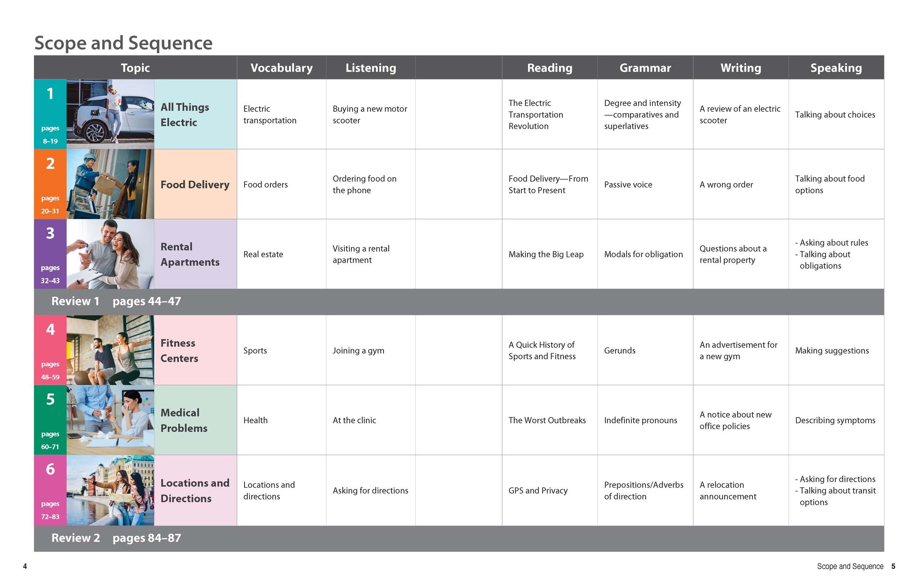Click the food delivery photo in unit 2
The image size is (916, 588).
pos(110,184)
